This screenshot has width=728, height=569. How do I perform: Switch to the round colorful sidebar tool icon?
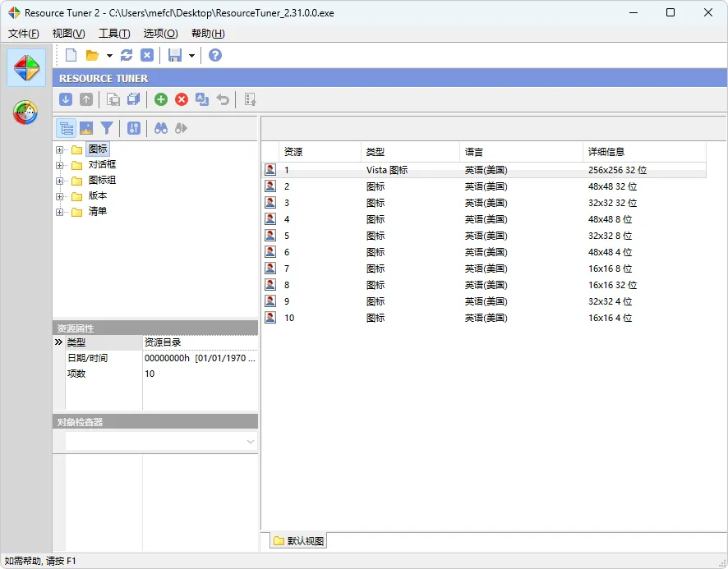tap(25, 112)
